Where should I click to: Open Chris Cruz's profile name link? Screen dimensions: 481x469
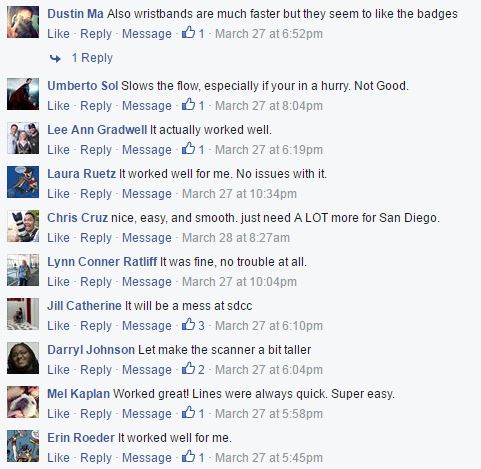[x=77, y=218]
